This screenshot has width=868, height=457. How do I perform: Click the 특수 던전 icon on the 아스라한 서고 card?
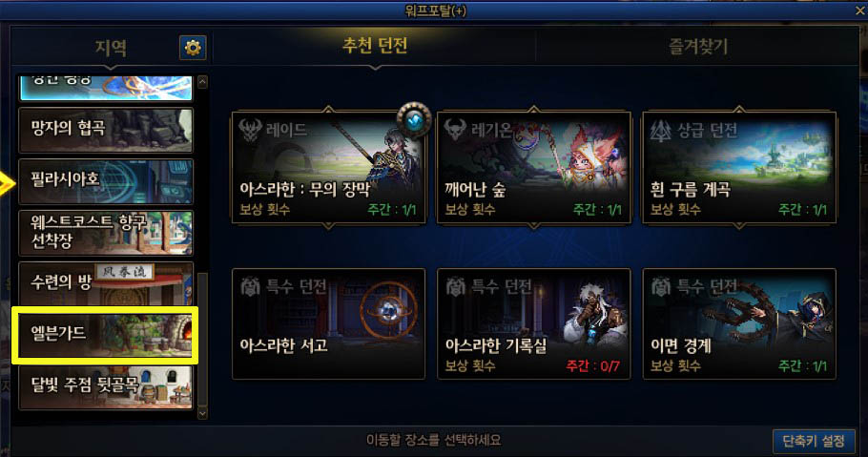click(x=250, y=286)
